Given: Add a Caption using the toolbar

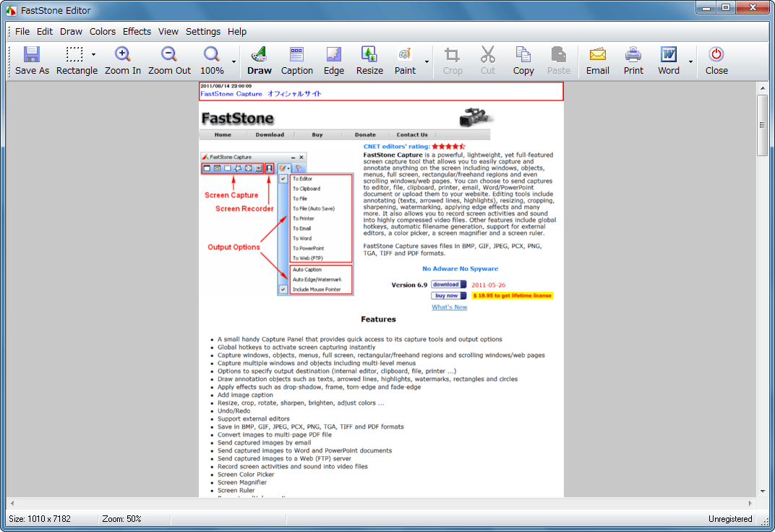Looking at the screenshot, I should coord(296,61).
